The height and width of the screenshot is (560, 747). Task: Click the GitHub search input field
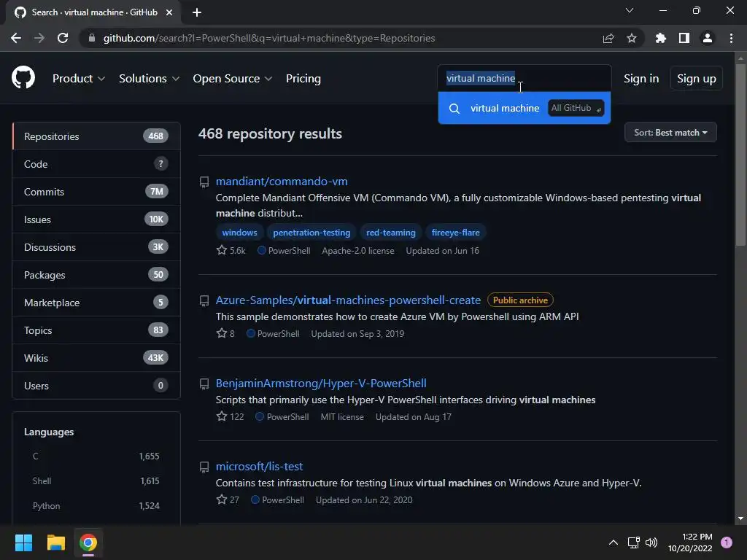point(525,78)
